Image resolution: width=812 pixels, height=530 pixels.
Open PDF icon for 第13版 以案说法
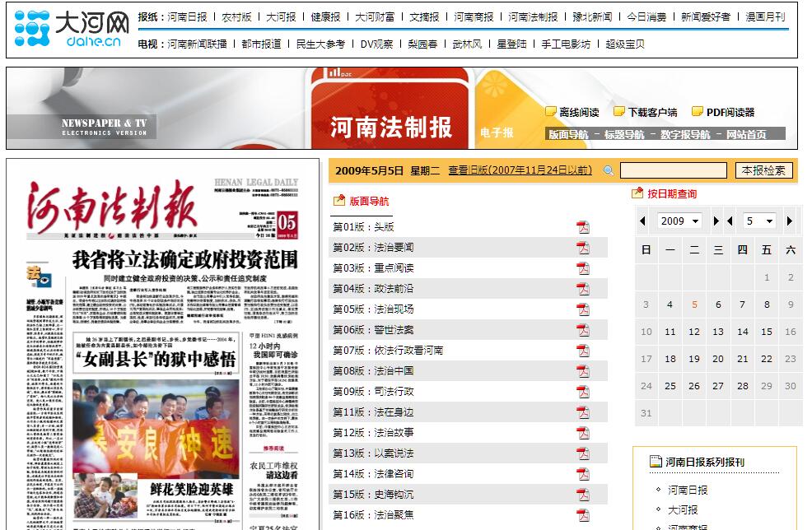583,453
